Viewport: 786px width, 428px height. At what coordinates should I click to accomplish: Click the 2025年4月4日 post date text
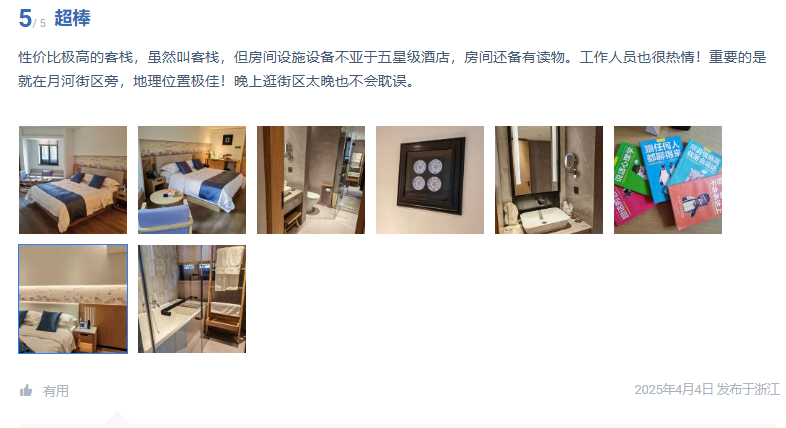pyautogui.click(x=674, y=389)
